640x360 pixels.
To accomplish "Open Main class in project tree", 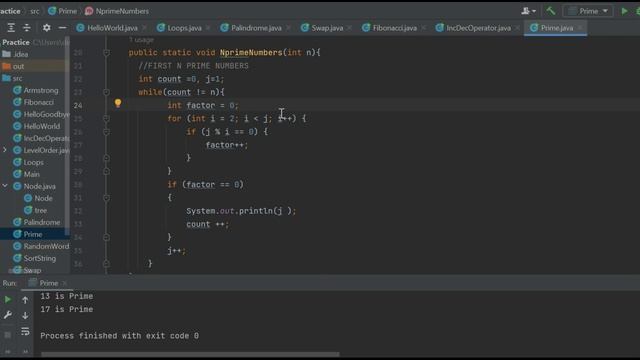I will coord(27,174).
